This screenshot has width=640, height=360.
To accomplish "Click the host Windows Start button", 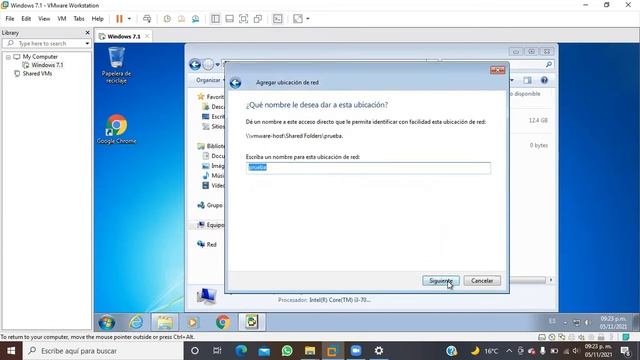I will click(11, 351).
